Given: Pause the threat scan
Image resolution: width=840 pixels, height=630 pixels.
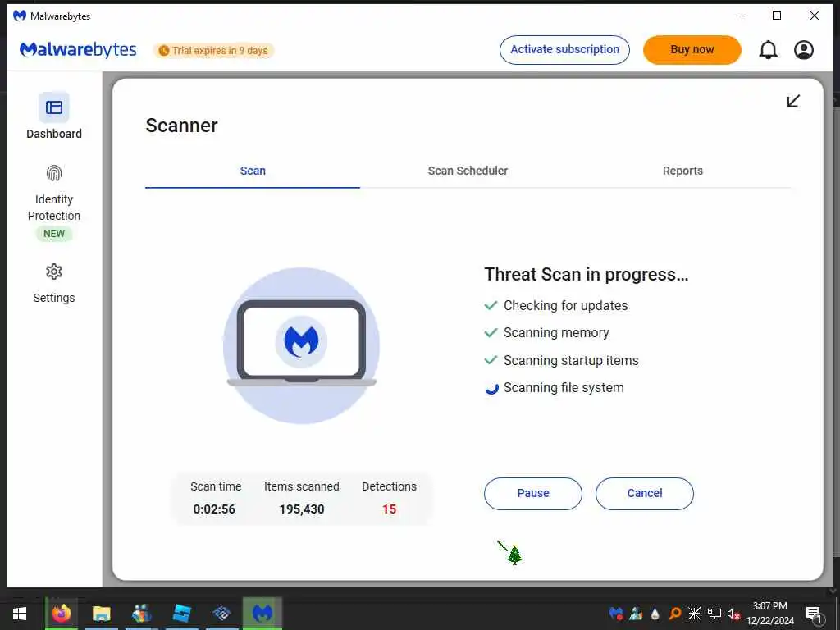Looking at the screenshot, I should tap(533, 493).
